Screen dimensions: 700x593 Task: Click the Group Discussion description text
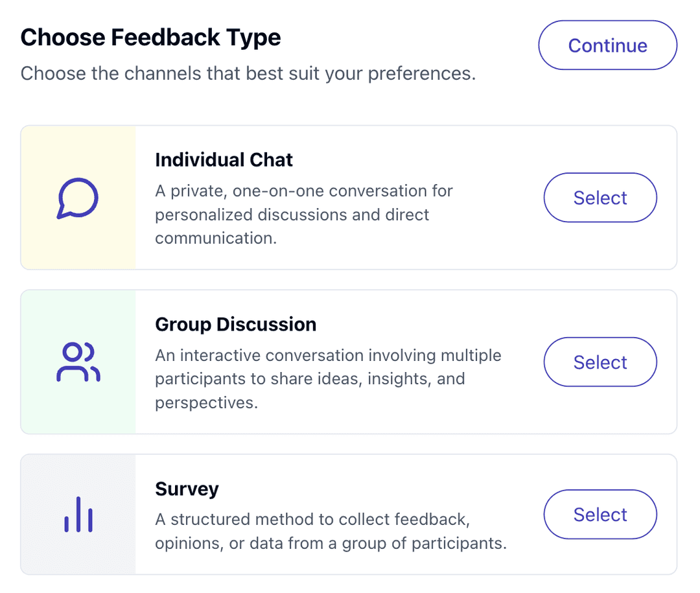tap(328, 378)
